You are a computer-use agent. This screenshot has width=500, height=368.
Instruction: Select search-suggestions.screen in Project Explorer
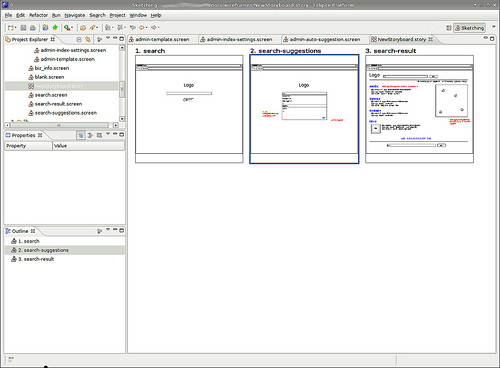pos(63,113)
